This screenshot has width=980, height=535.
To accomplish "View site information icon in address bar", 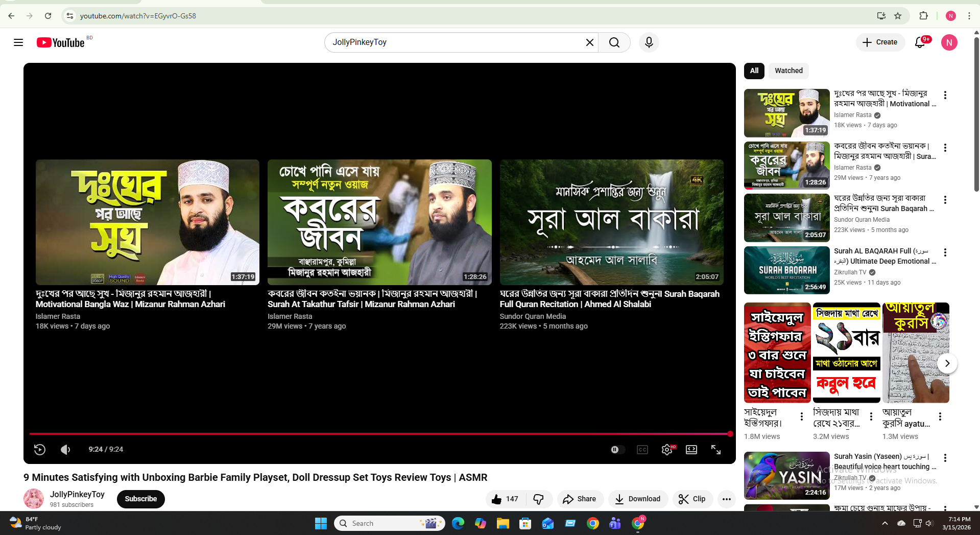I will [70, 16].
